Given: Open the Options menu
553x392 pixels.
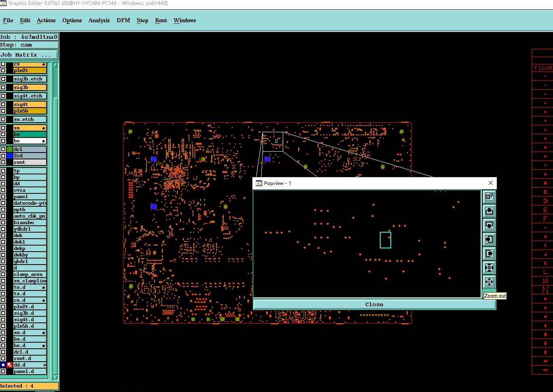Looking at the screenshot, I should pyautogui.click(x=72, y=20).
